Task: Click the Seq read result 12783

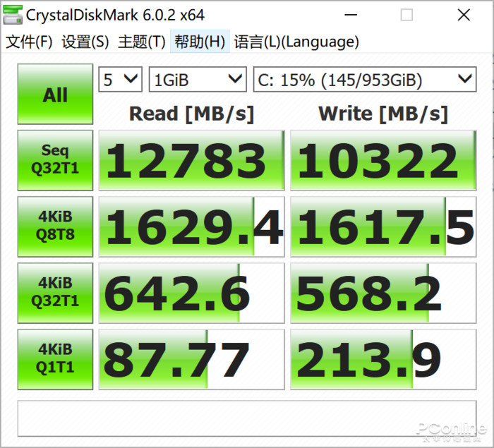Action: click(x=191, y=160)
